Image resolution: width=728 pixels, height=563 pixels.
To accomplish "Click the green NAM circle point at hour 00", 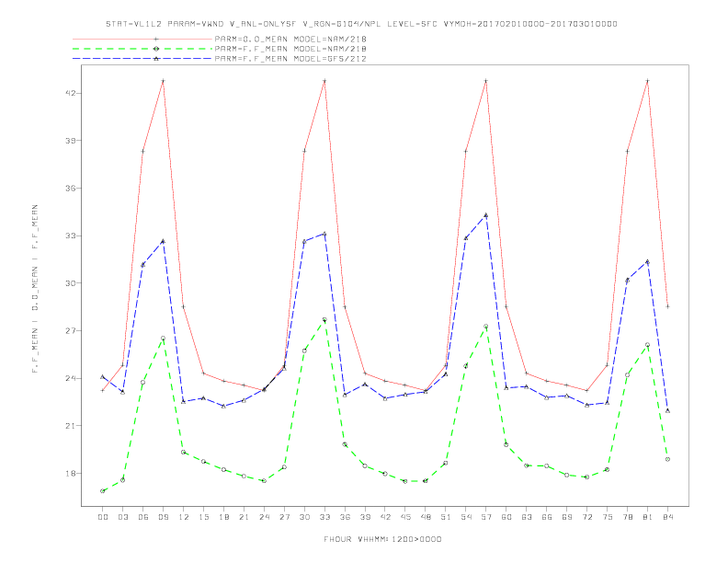I will 103,491.
